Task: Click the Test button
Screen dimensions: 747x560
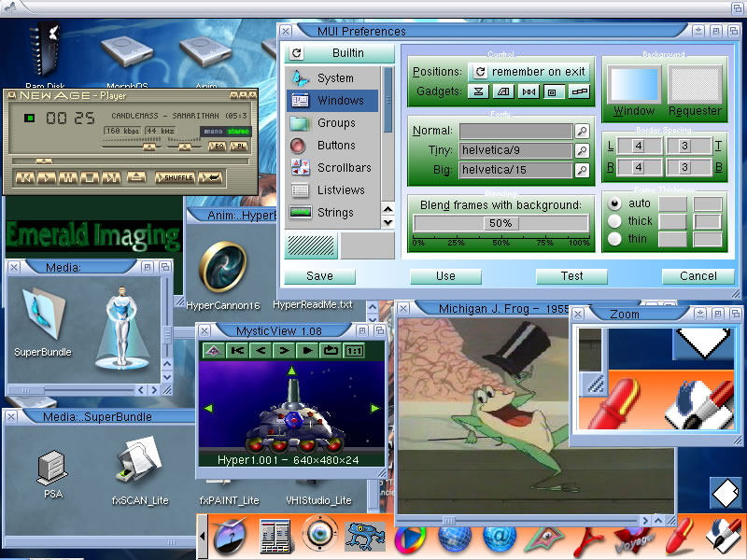Action: tap(571, 276)
